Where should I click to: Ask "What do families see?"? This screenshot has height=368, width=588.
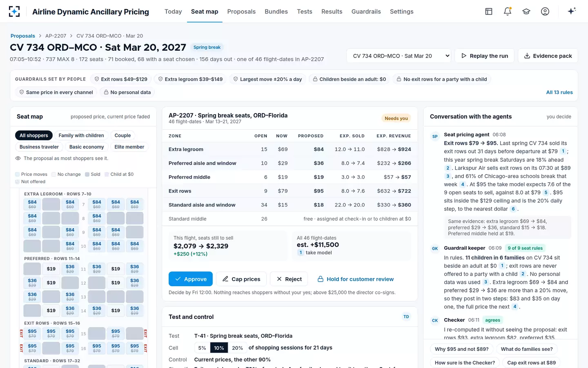pos(527,349)
